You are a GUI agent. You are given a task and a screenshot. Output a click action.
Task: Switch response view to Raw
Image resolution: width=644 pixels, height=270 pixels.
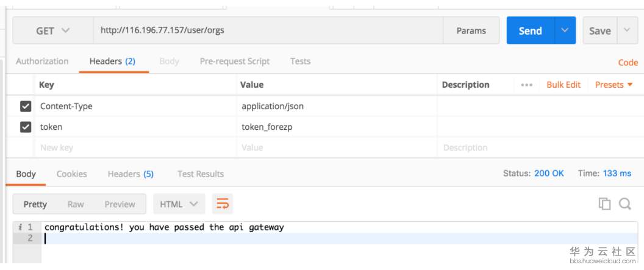[x=76, y=204]
